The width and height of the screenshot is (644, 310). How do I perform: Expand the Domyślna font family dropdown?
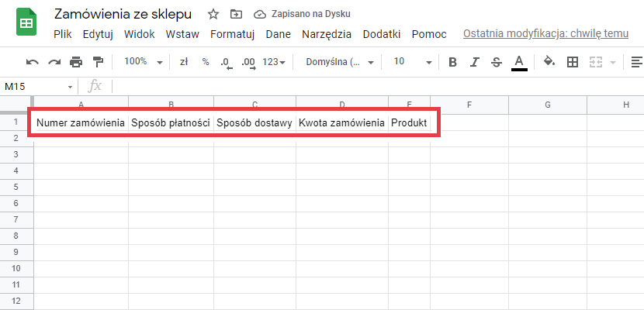click(340, 62)
